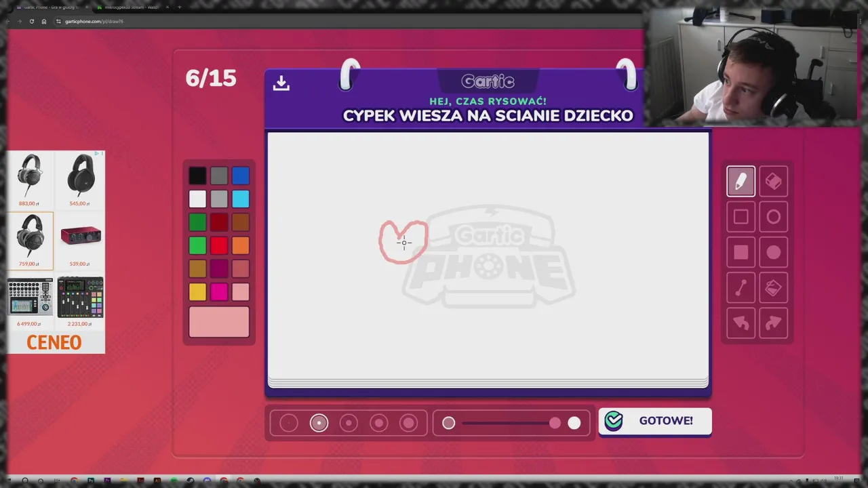Click the opacity slider handle
Screen dimensions: 868x488
coord(555,423)
